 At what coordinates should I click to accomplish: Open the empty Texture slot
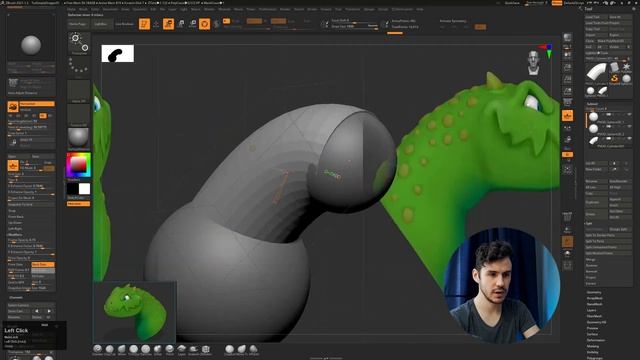click(x=78, y=114)
